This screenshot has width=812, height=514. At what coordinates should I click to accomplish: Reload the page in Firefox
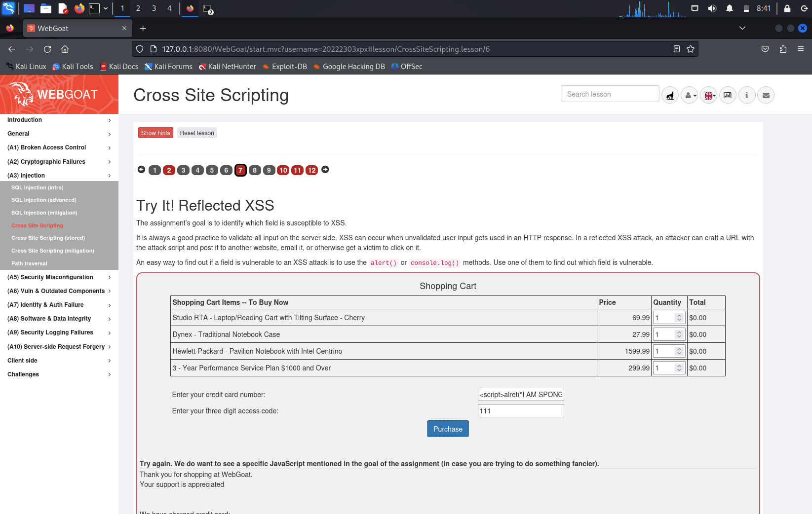pyautogui.click(x=47, y=49)
